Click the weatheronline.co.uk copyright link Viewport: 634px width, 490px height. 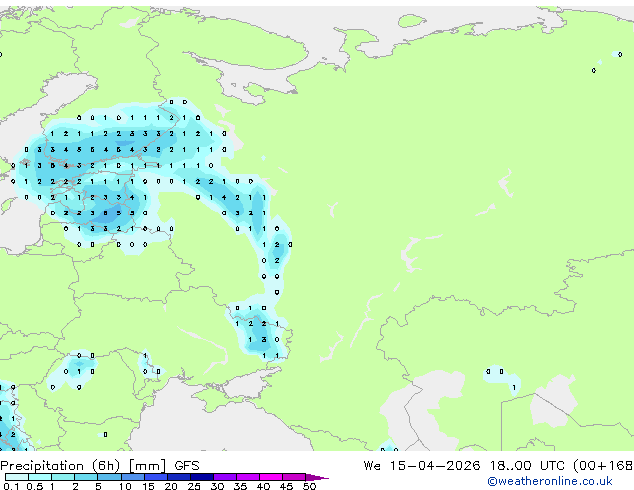click(549, 481)
